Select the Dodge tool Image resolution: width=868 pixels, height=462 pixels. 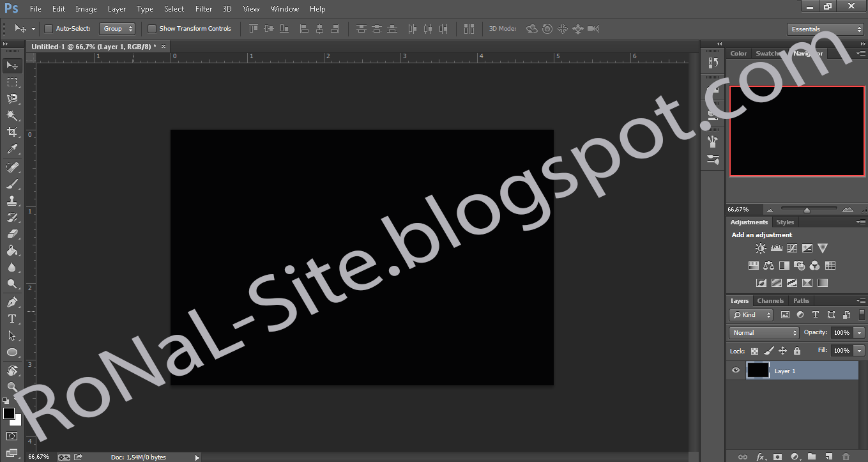coord(12,284)
